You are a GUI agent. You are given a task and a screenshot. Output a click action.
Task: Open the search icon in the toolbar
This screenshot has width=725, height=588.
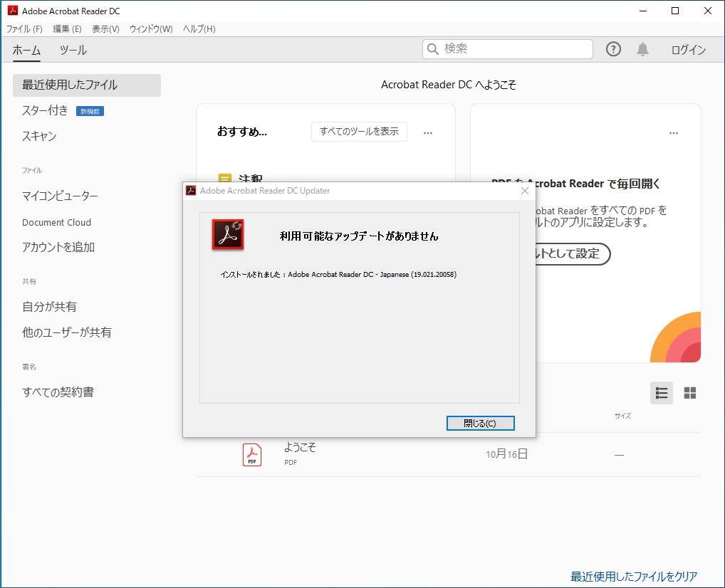click(432, 48)
